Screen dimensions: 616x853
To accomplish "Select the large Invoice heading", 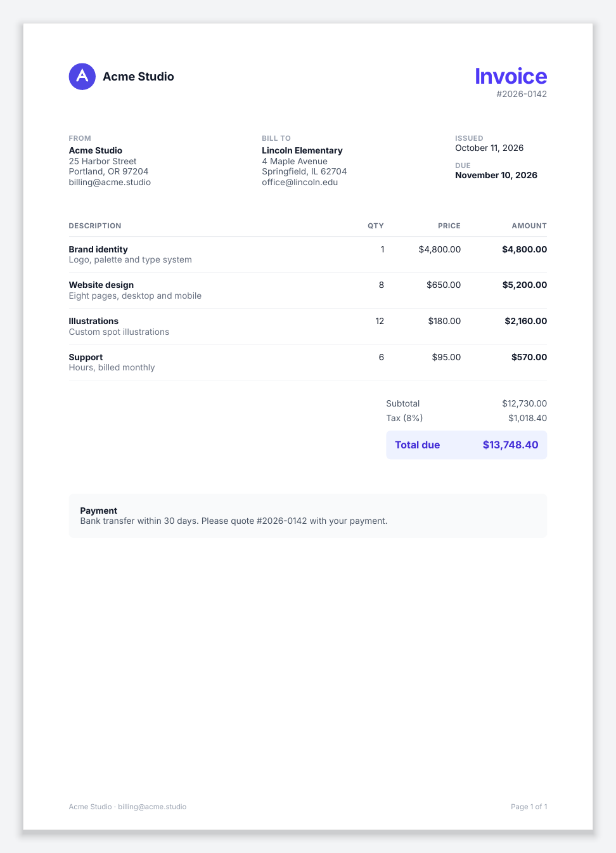I will 511,76.
